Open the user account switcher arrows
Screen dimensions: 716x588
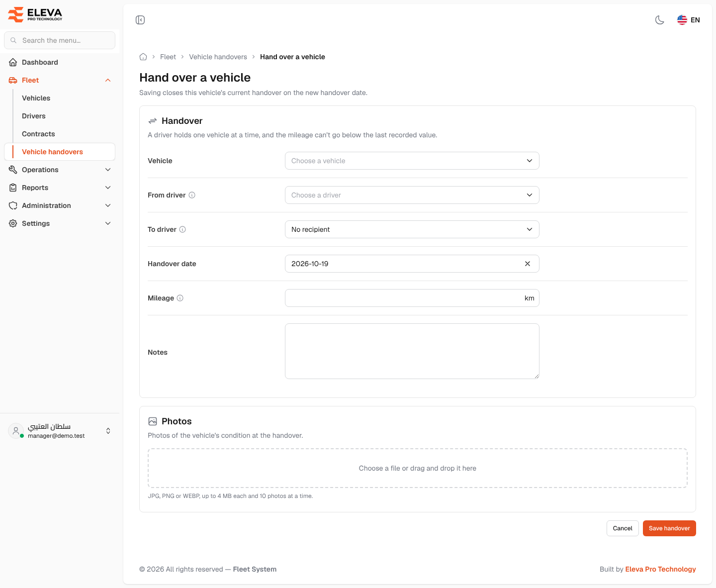(108, 431)
